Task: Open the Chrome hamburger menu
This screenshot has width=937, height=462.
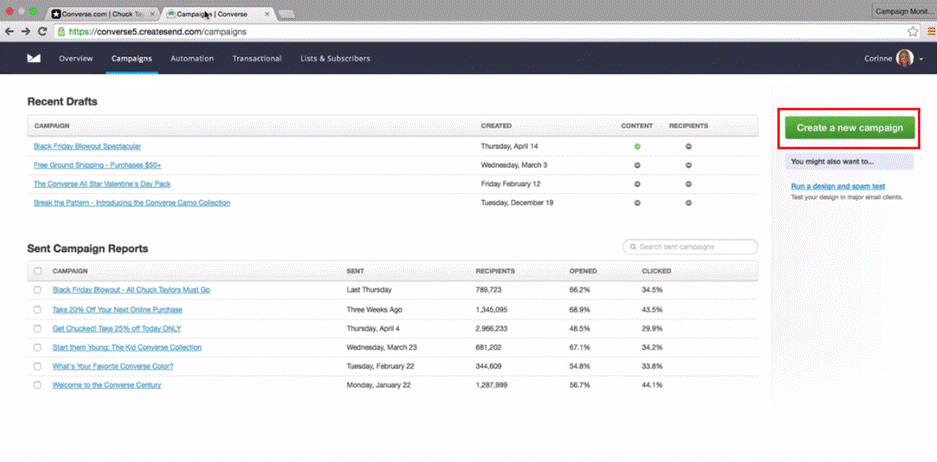Action: (x=927, y=32)
